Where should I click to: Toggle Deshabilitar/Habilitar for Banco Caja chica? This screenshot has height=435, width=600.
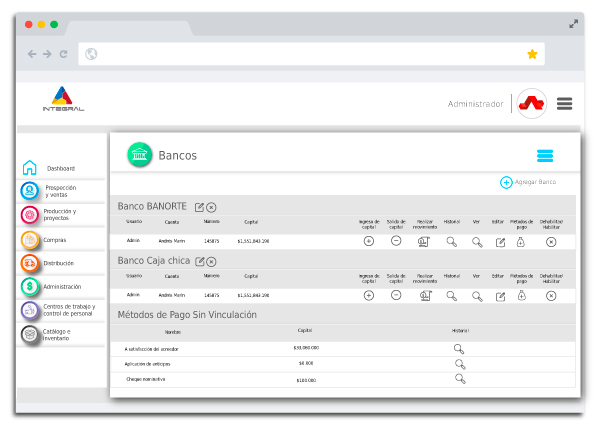click(x=551, y=295)
